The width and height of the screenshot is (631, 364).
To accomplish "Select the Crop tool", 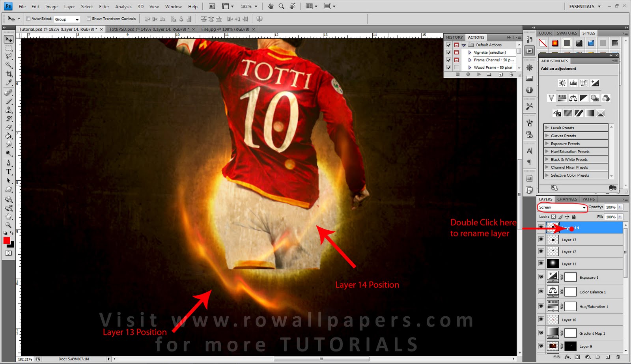I will [9, 74].
